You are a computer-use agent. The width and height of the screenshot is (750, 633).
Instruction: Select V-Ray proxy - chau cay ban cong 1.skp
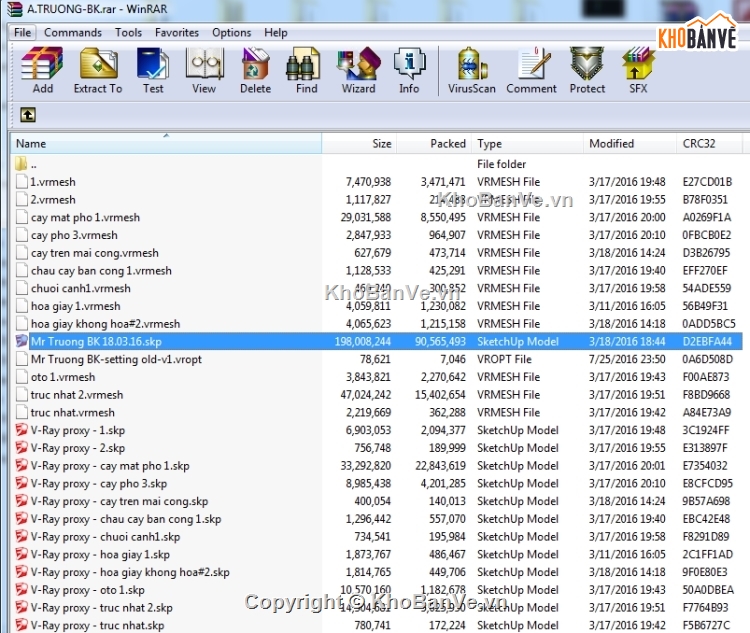(126, 519)
